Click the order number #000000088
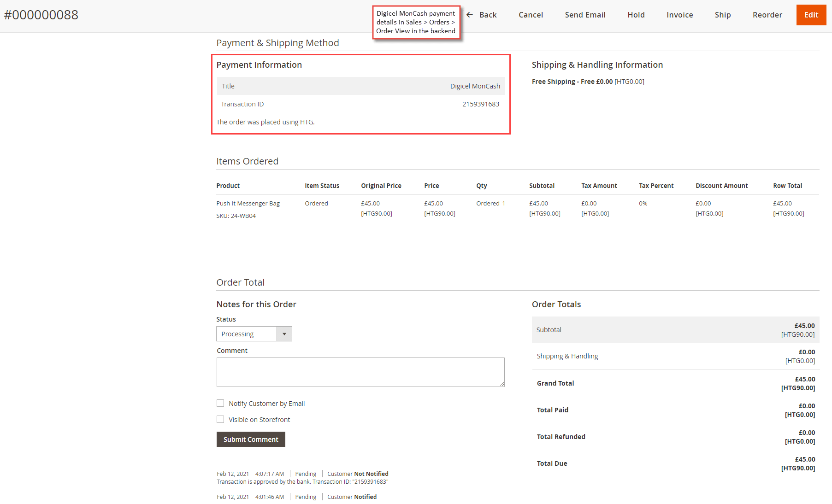This screenshot has height=504, width=832. coord(41,14)
